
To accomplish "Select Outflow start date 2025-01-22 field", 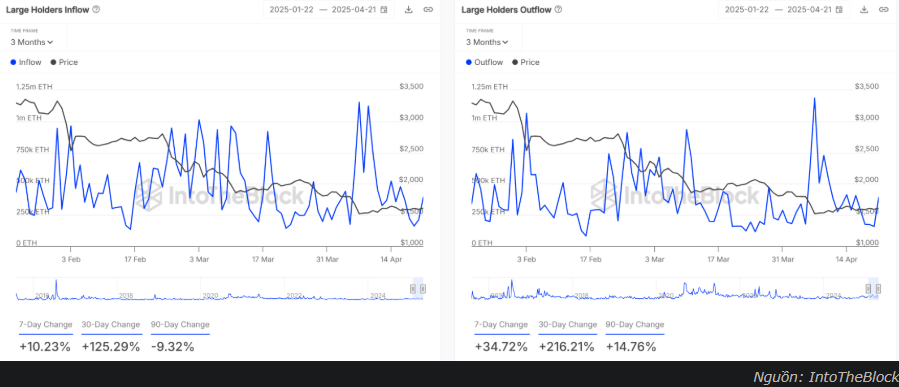I will [746, 10].
